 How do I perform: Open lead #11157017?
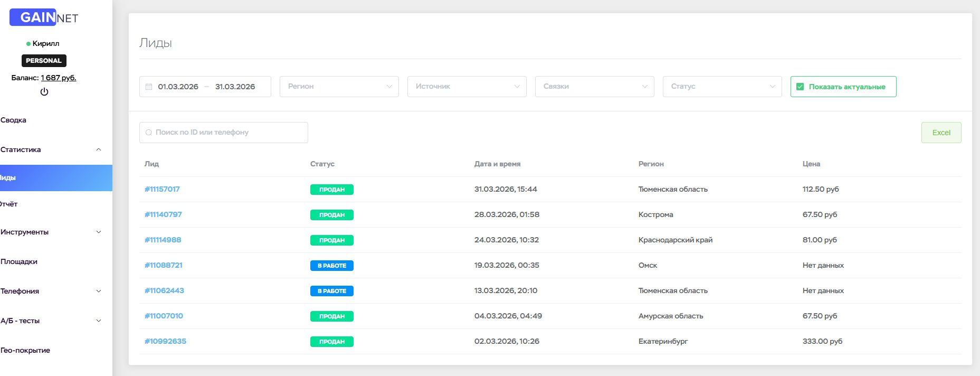pos(162,189)
